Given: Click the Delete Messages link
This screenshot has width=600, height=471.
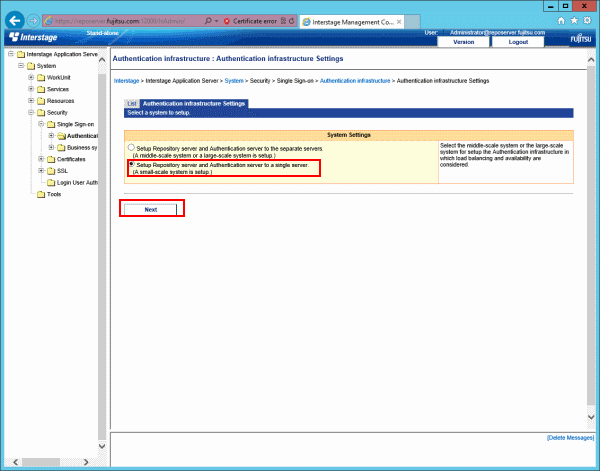Looking at the screenshot, I should click(x=570, y=438).
